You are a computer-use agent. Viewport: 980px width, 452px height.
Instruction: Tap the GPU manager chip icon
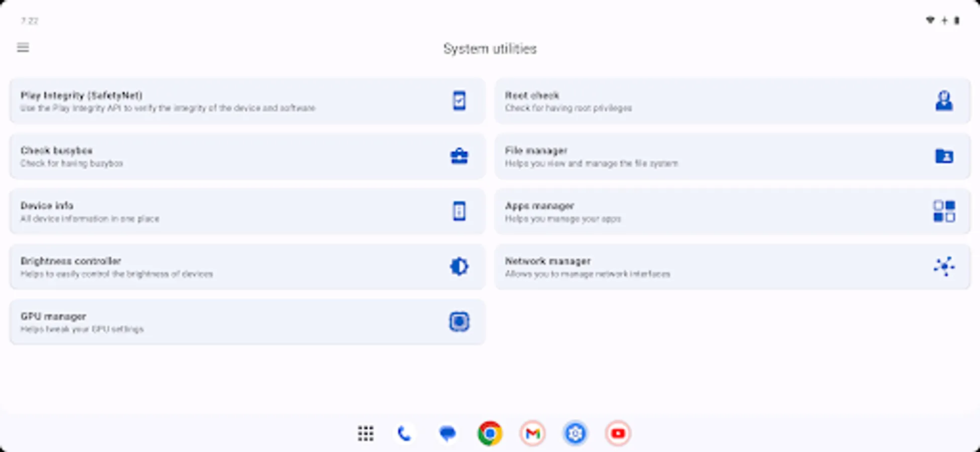pyautogui.click(x=459, y=322)
